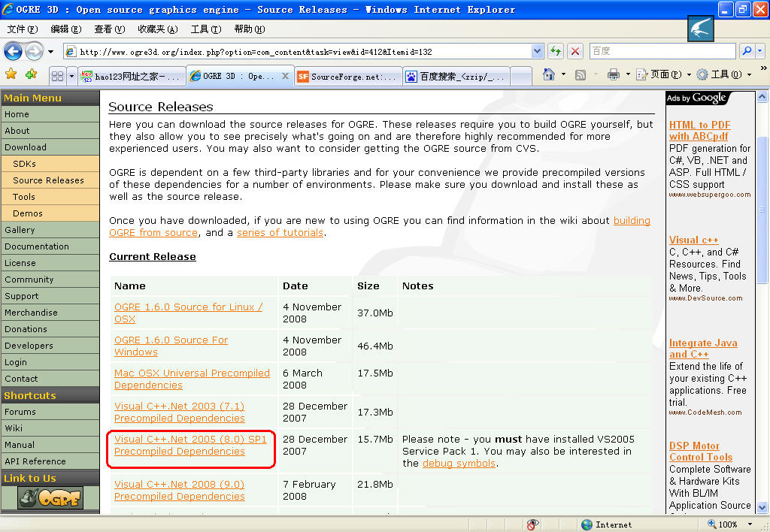Refresh the page with the green arrows icon
Image resolution: width=770 pixels, height=532 pixels.
[x=556, y=51]
